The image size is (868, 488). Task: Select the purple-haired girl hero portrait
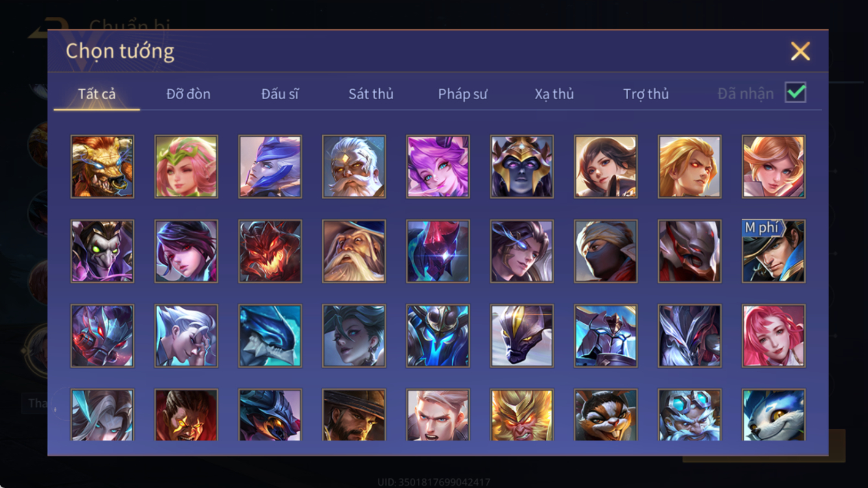[x=438, y=167]
